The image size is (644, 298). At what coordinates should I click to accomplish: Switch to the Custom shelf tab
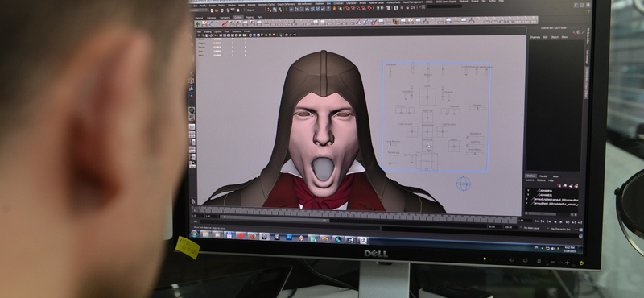(238, 17)
